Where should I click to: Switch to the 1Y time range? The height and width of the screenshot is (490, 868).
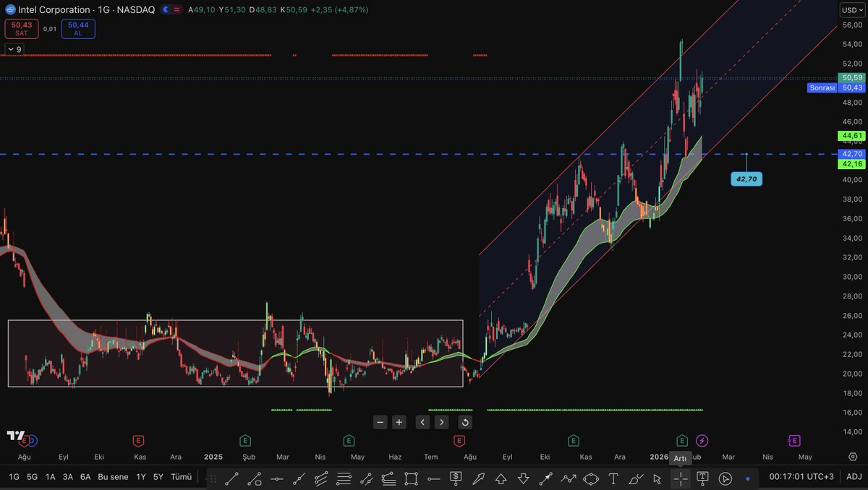[x=140, y=477]
